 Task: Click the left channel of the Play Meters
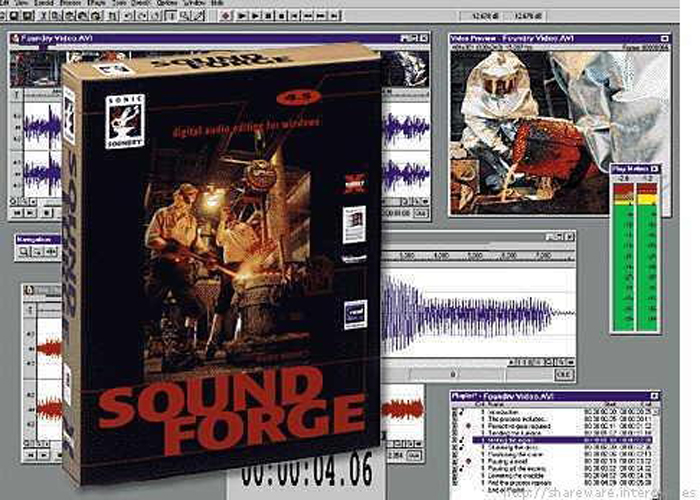[x=623, y=257]
